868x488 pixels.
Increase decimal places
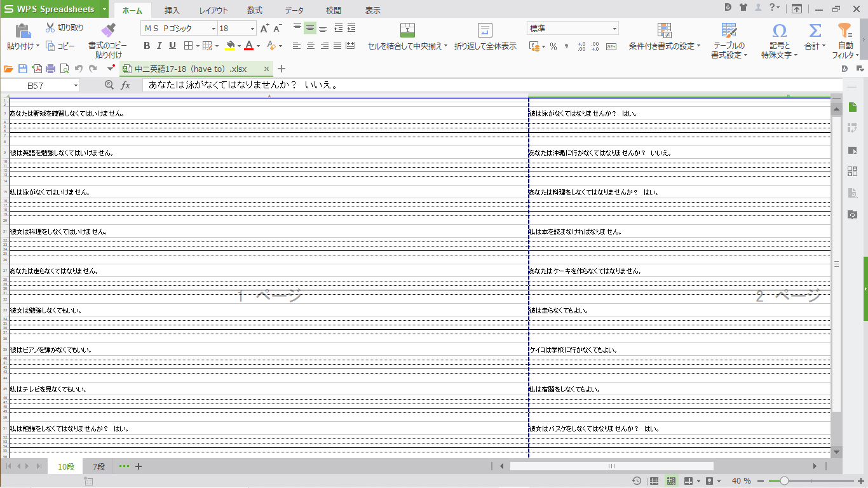point(582,46)
